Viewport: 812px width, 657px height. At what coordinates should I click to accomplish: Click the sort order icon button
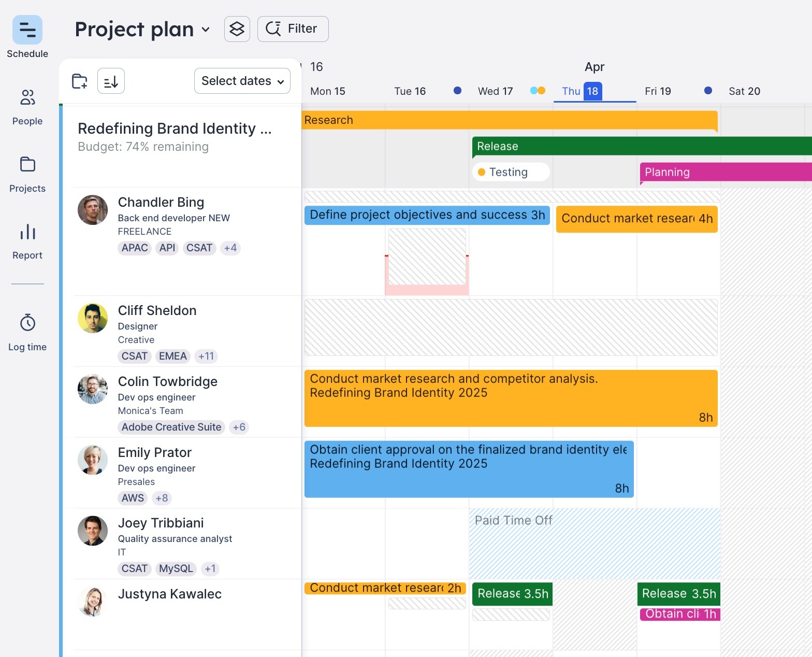(x=111, y=81)
